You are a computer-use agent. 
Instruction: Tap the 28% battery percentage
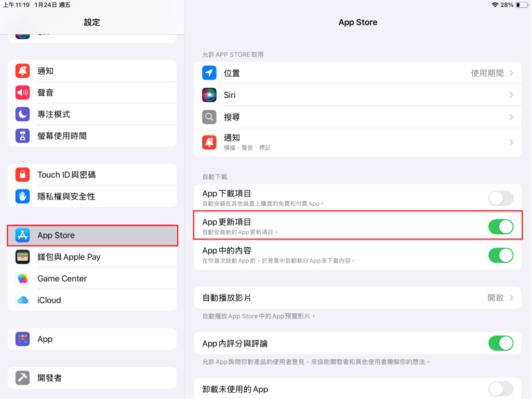click(507, 5)
